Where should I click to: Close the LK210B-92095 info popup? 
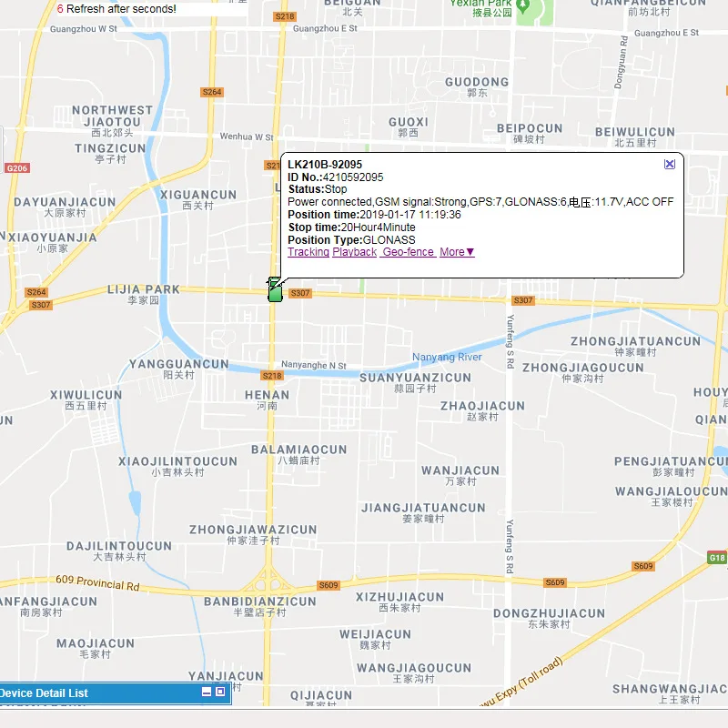669,164
